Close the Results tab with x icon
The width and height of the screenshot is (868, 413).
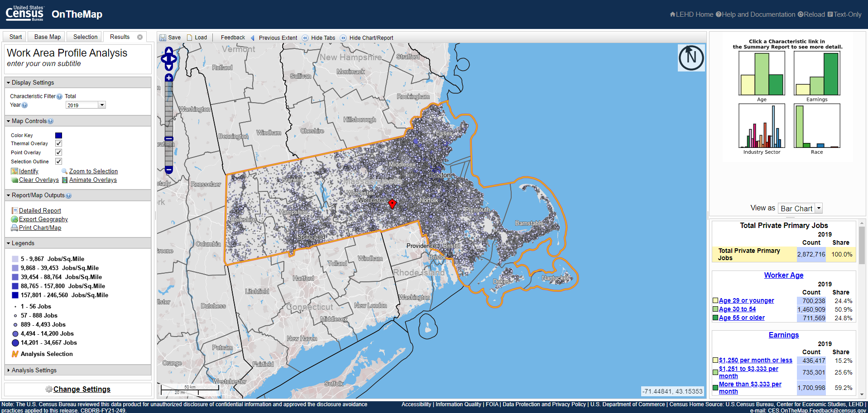click(x=140, y=37)
